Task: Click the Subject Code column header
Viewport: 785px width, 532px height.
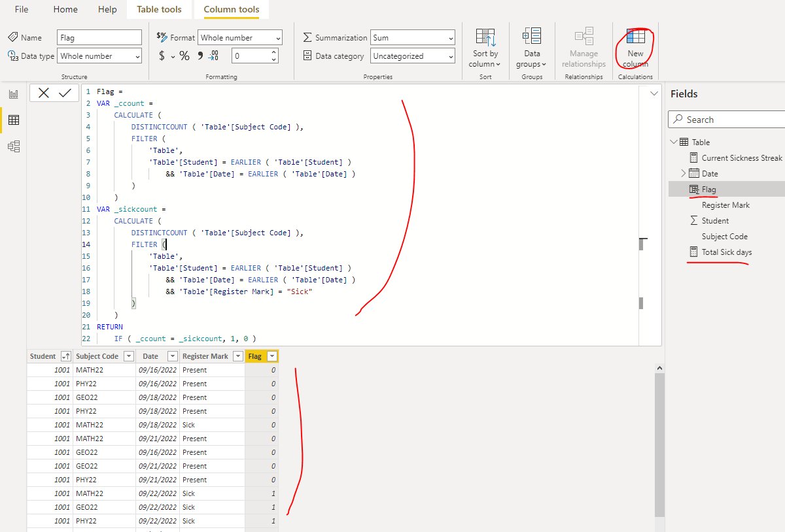Action: click(105, 356)
